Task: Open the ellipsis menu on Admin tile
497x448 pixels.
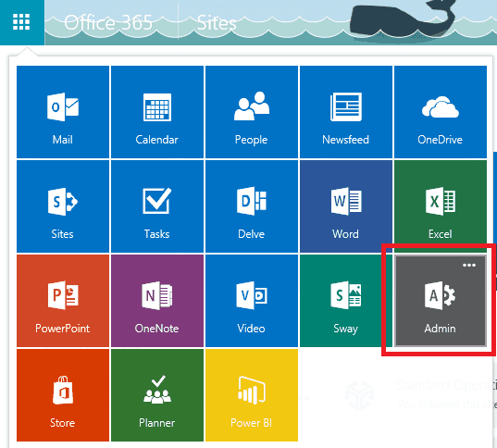Action: (x=469, y=265)
